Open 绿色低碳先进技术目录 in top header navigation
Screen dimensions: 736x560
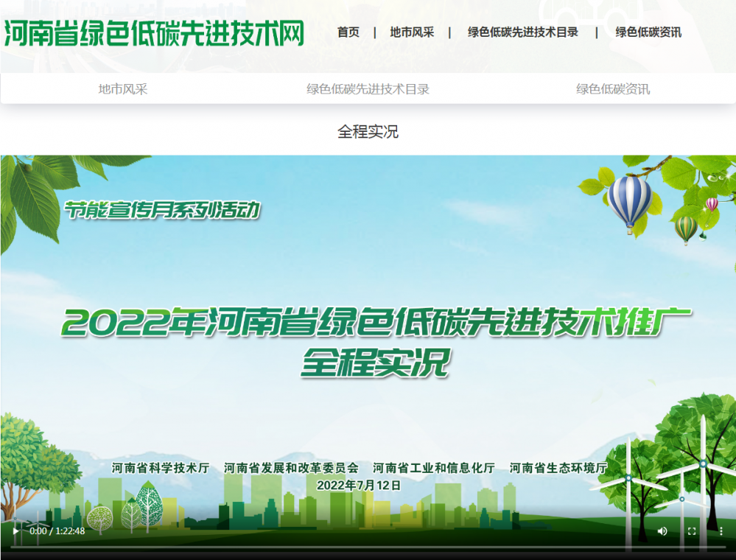522,32
